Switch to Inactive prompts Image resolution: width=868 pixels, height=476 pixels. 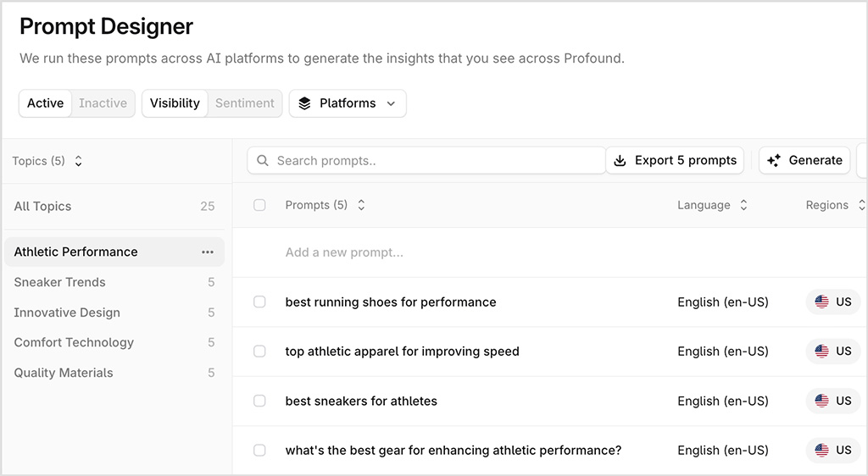pos(103,103)
